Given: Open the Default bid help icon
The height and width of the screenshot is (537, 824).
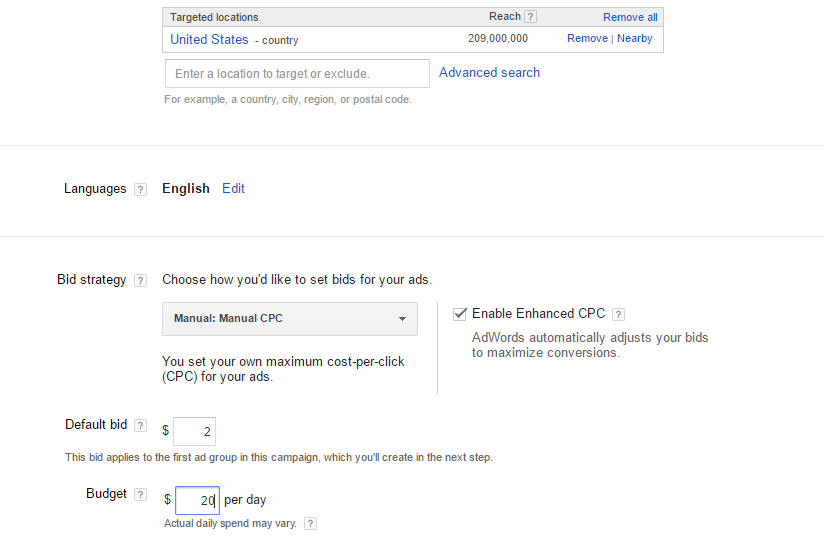Looking at the screenshot, I should [140, 425].
